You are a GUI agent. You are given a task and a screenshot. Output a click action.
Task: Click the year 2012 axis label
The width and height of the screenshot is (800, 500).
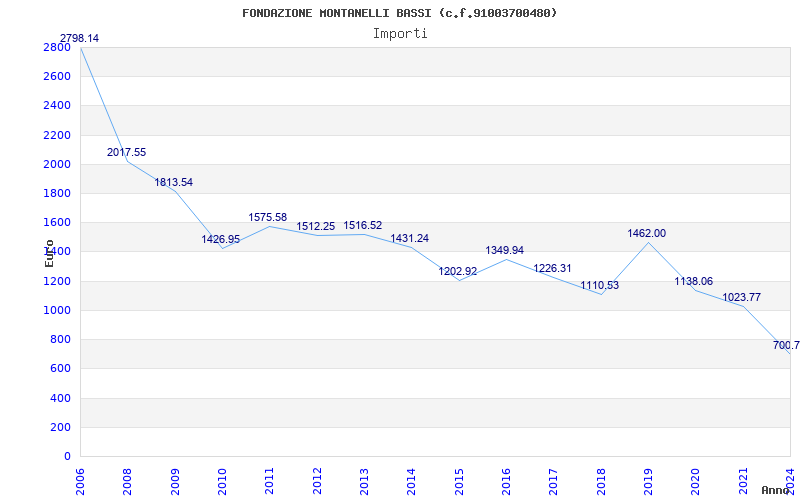[317, 481]
